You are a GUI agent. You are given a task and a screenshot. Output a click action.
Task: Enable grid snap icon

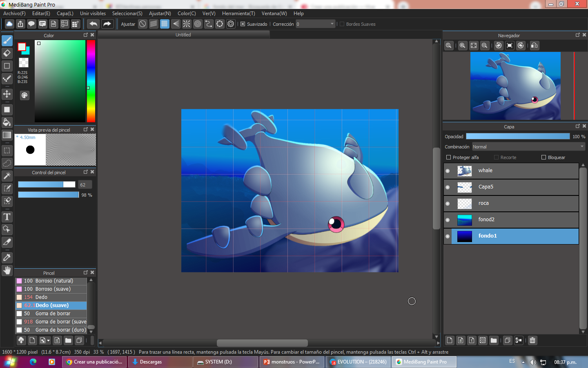click(165, 24)
